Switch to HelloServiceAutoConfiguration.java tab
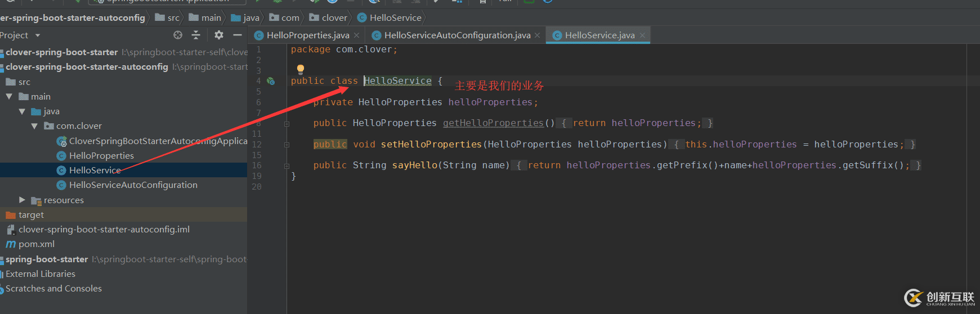 [x=457, y=35]
